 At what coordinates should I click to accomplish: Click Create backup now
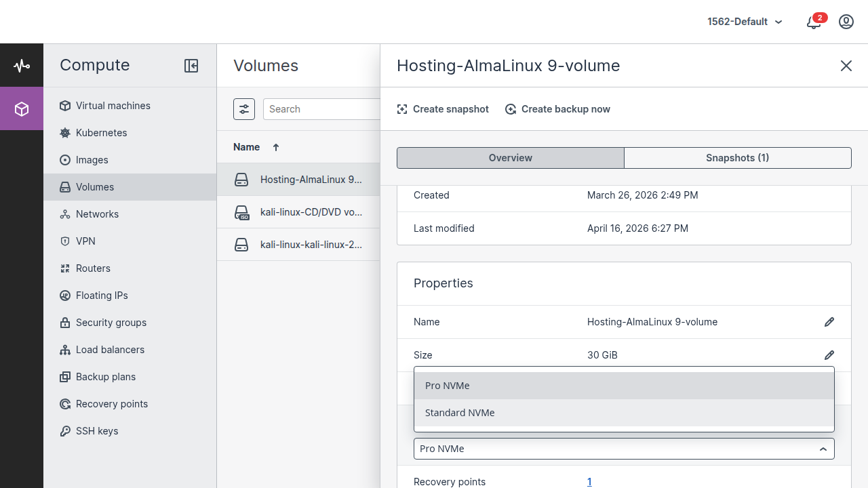[x=557, y=109]
